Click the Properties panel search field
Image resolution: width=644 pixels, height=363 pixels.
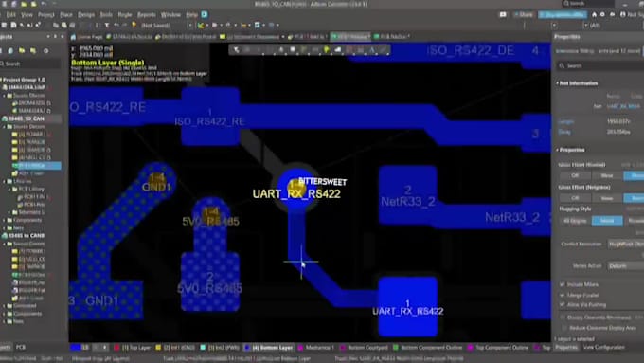599,65
